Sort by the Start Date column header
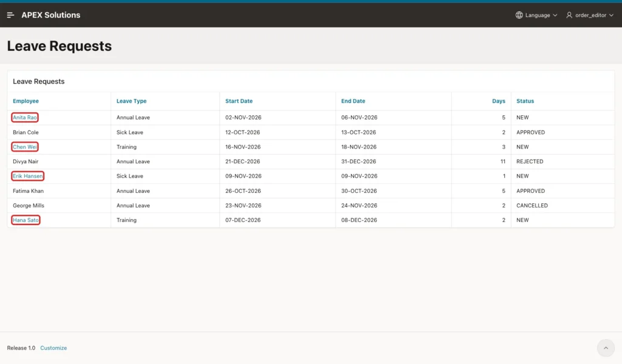Screen dimensions: 622x364 tap(239, 101)
